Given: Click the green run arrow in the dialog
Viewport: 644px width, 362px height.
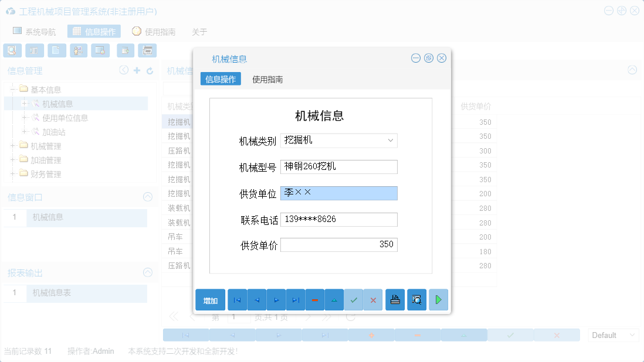Looking at the screenshot, I should [438, 299].
